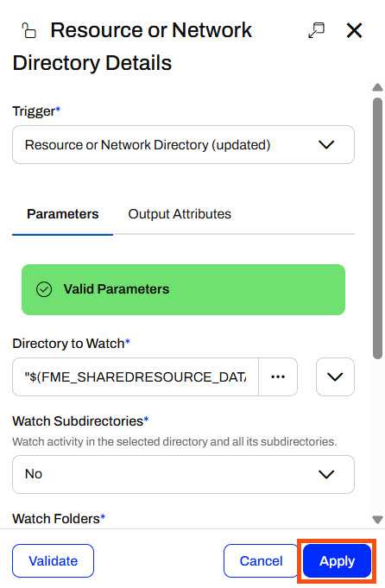Switch to the Parameters tab
The height and width of the screenshot is (588, 385).
(x=63, y=214)
